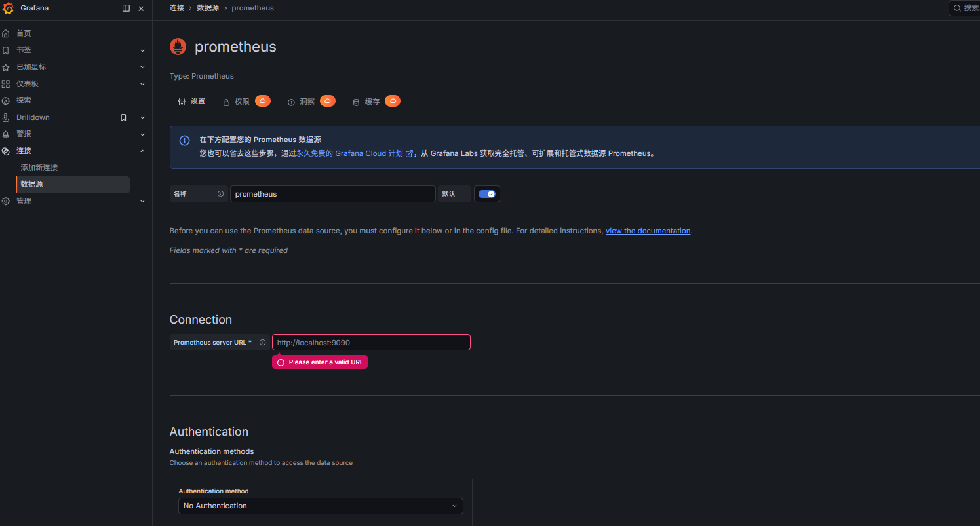Click the search box 搜索
This screenshot has width=980, height=526.
pyautogui.click(x=965, y=8)
